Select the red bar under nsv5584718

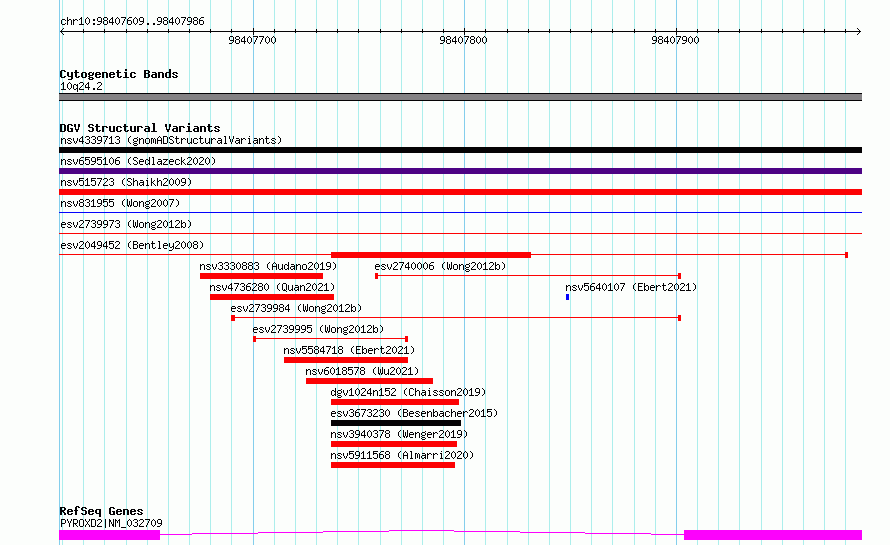pos(346,360)
